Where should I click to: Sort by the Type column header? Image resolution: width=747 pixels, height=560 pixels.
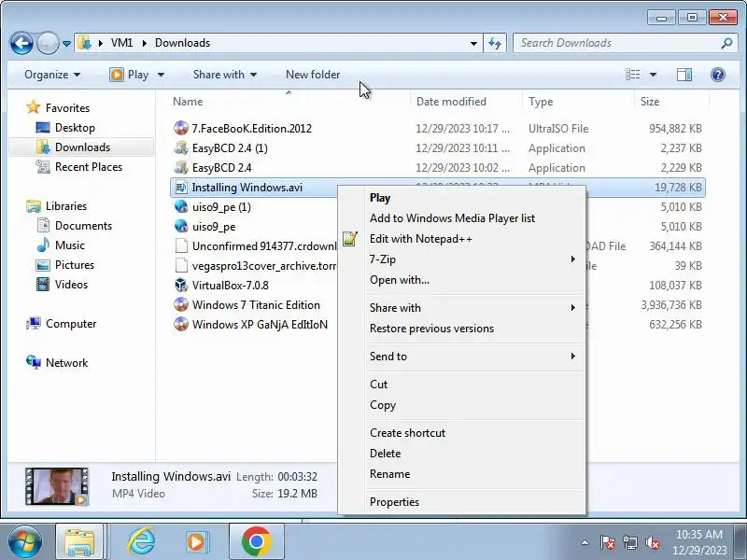pos(541,102)
